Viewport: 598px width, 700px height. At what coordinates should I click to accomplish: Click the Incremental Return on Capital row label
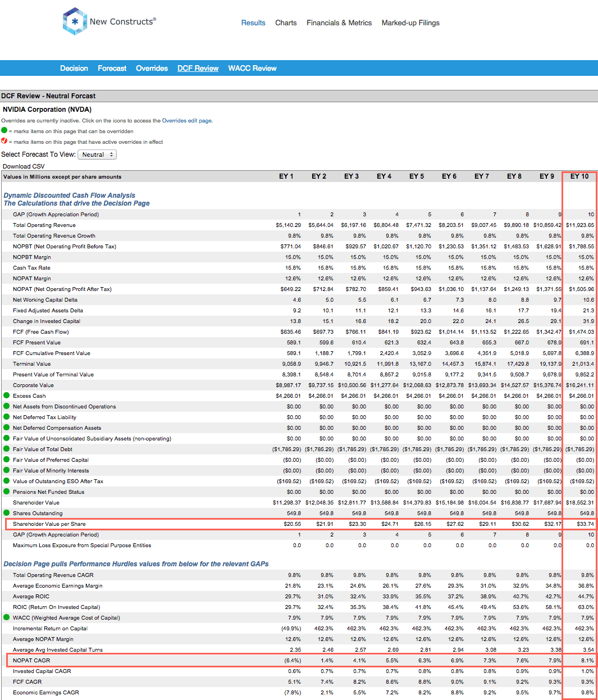(x=50, y=629)
